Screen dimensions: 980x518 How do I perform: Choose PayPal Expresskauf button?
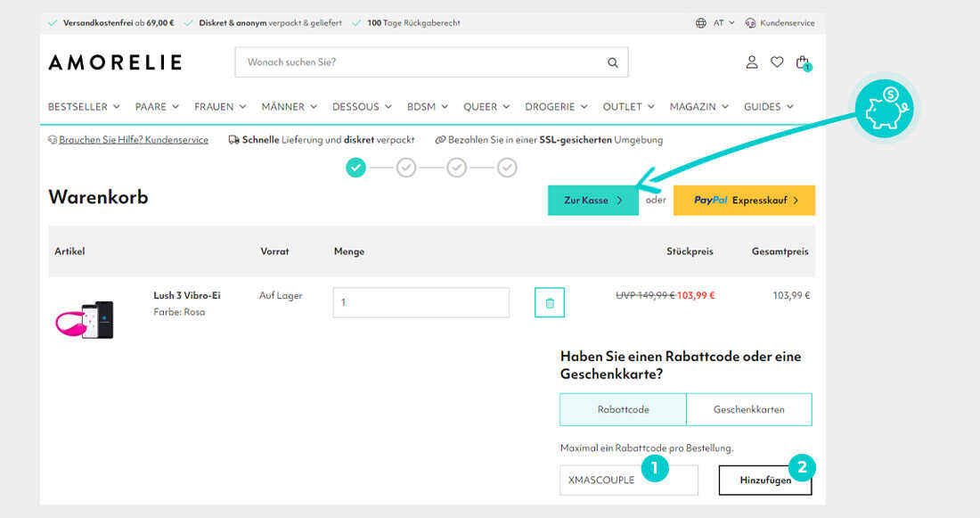pos(744,201)
